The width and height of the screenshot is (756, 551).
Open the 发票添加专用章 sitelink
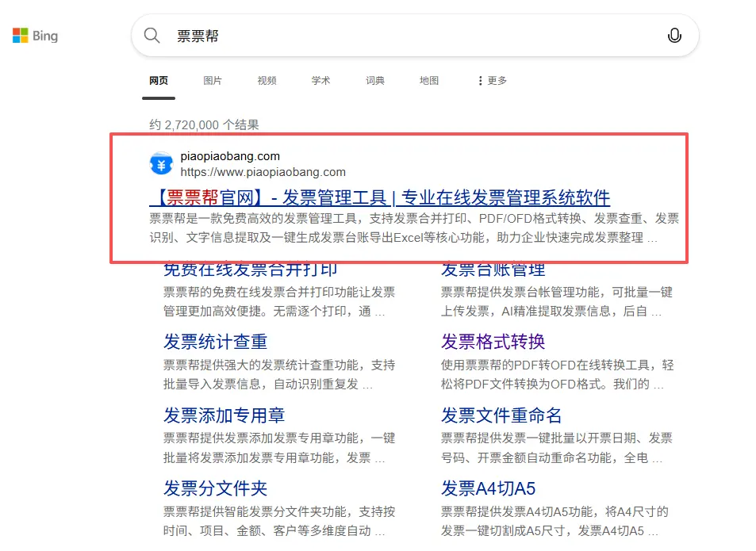224,415
